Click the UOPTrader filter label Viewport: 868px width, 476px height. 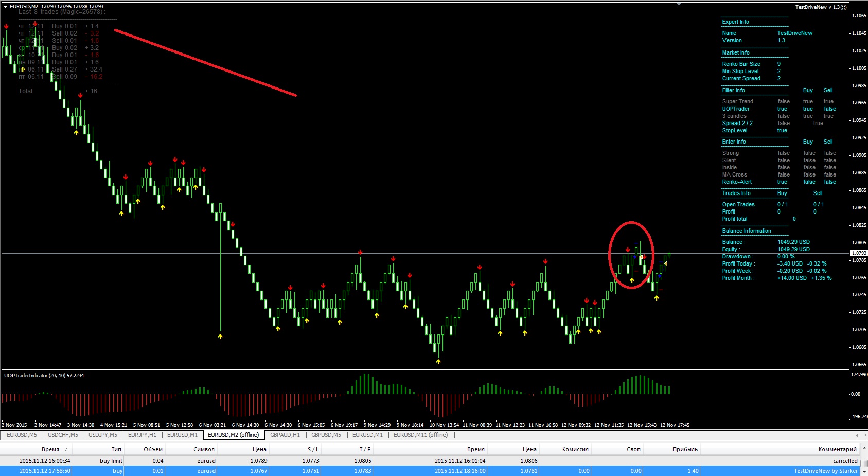click(735, 109)
